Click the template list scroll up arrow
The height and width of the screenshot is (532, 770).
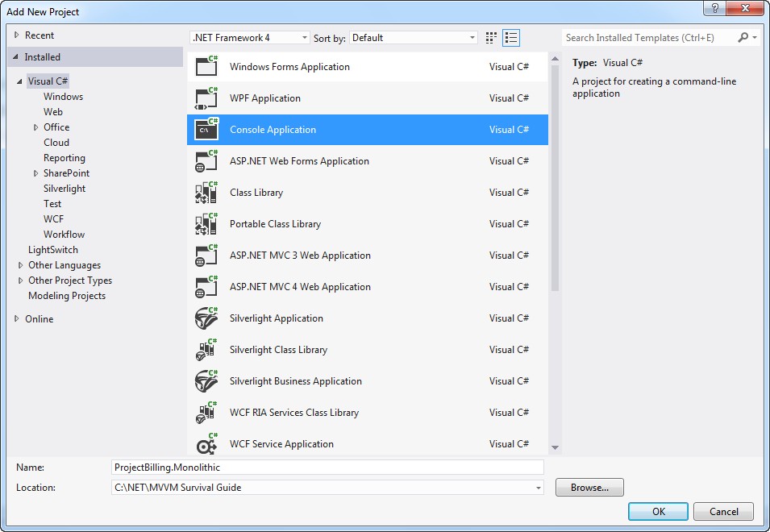coord(556,59)
